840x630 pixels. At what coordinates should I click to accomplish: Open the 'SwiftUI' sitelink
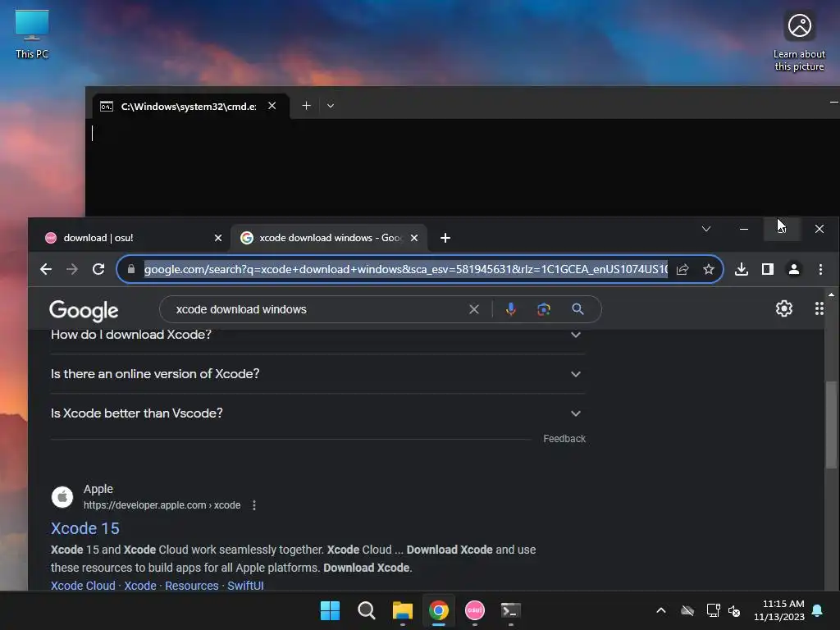tap(245, 586)
